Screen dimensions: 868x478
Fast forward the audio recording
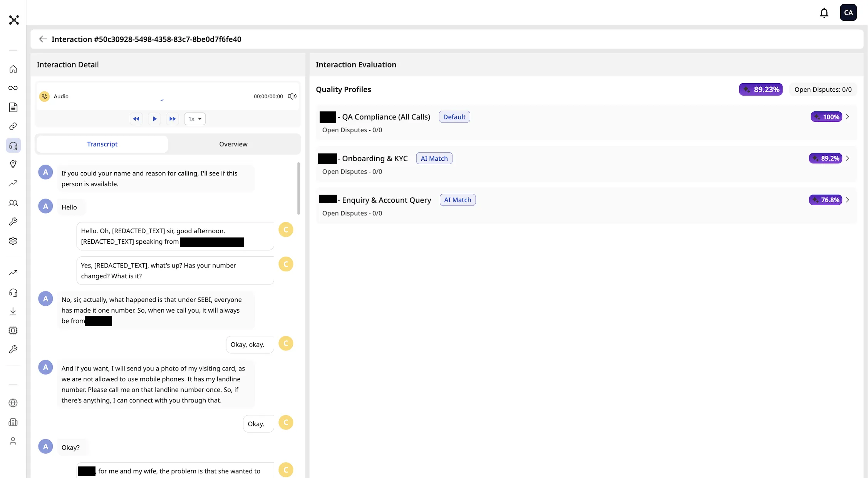(x=173, y=119)
